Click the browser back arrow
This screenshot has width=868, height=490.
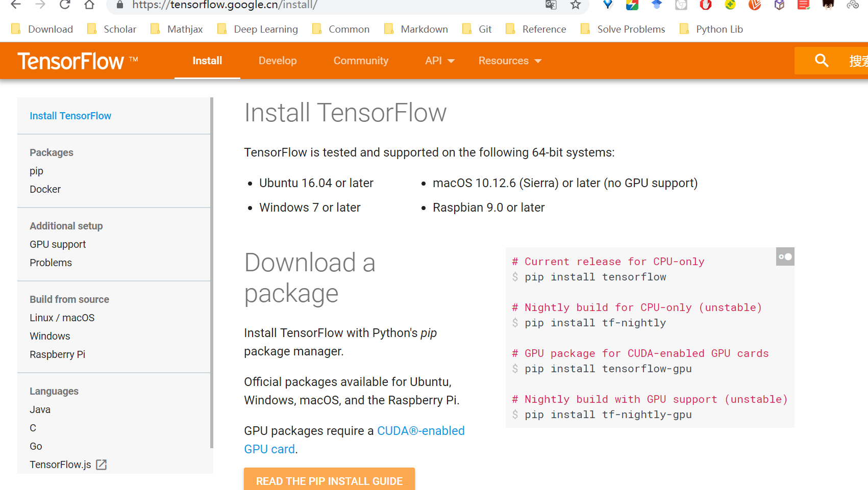[x=16, y=5]
